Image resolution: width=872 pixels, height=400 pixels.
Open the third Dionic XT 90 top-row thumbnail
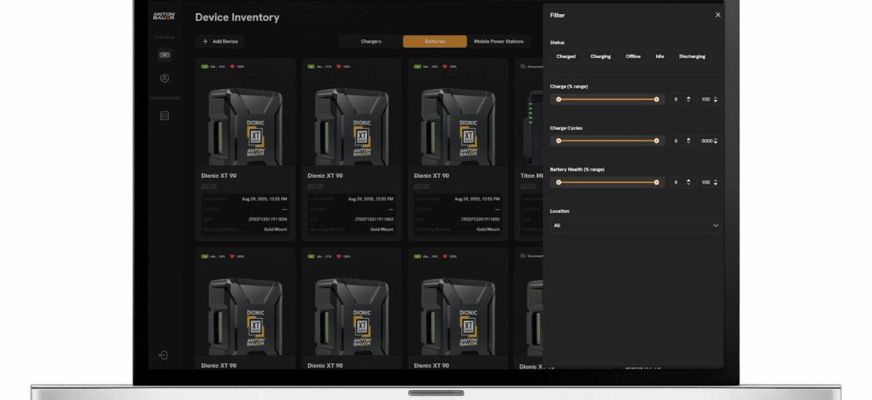pyautogui.click(x=458, y=127)
